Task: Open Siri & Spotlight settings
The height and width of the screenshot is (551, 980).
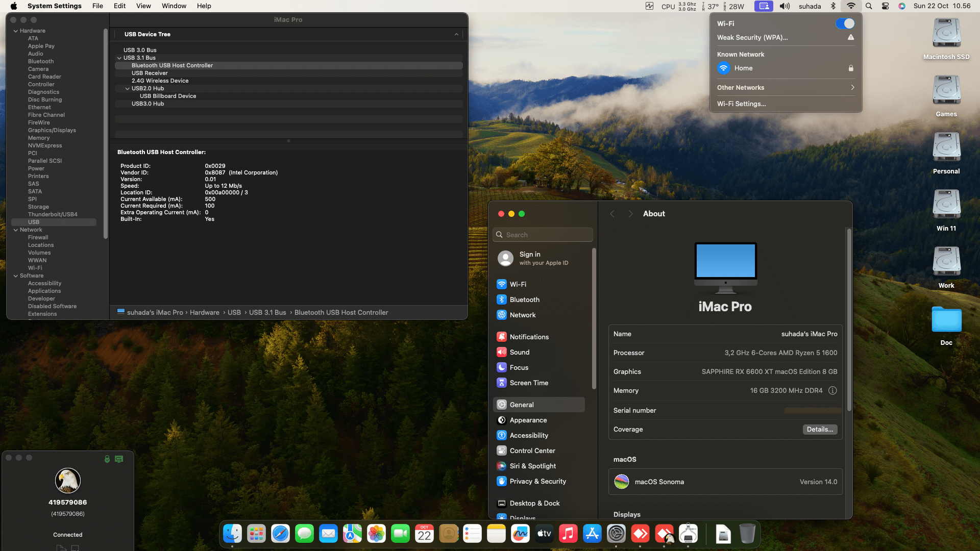Action: point(532,466)
